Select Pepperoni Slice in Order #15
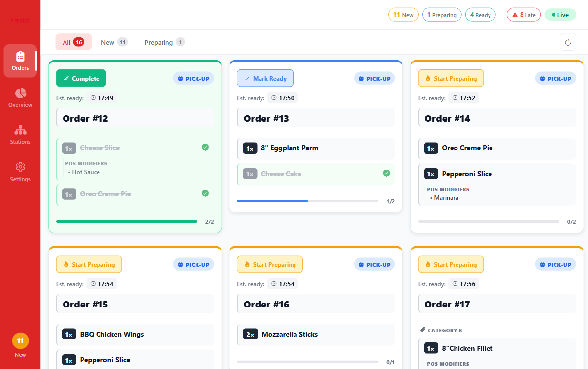588x369 pixels. coord(135,359)
